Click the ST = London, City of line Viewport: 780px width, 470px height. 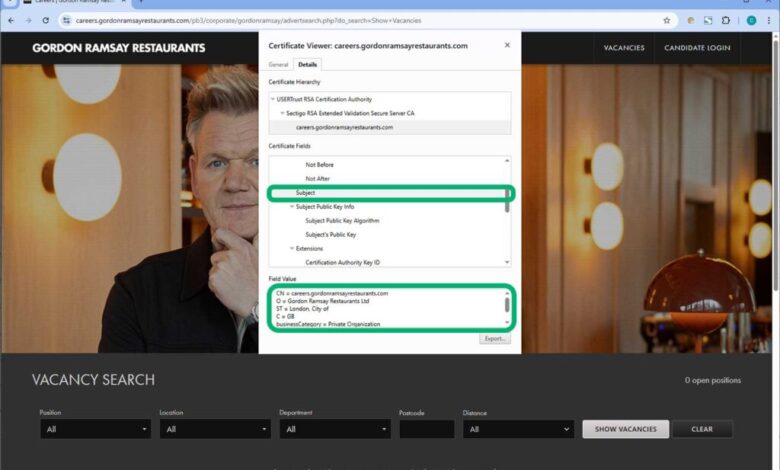click(302, 308)
